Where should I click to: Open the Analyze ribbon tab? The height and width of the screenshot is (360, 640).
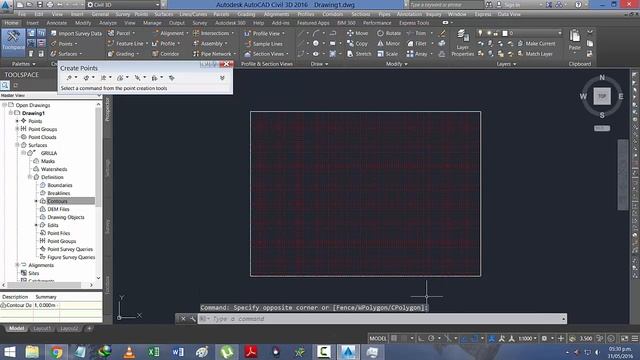pyautogui.click(x=108, y=23)
